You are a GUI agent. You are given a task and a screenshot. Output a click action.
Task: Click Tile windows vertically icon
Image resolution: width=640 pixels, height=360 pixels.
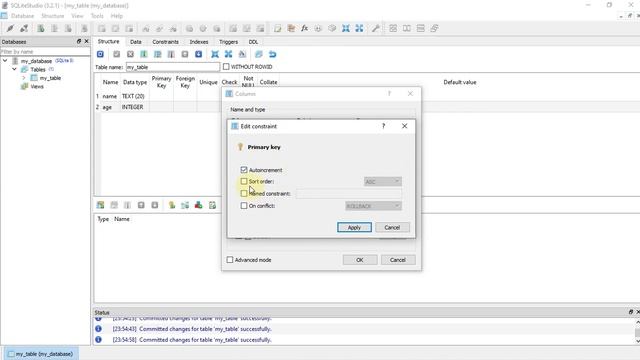pos(420,28)
